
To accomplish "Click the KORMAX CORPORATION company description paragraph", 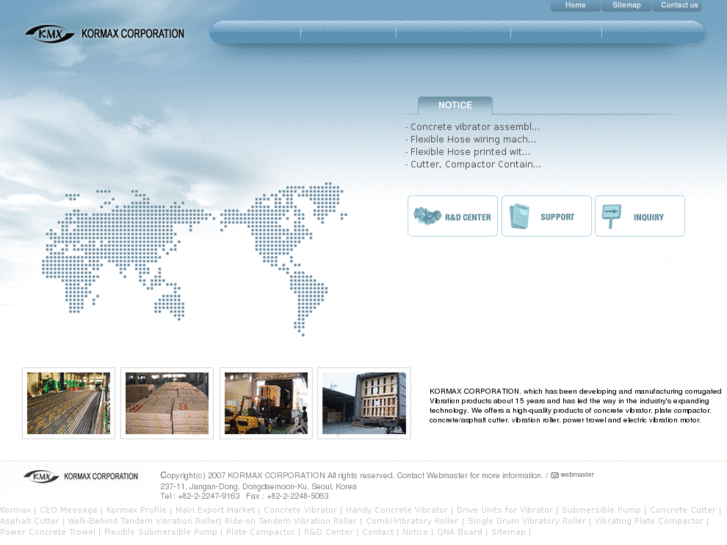I will point(575,405).
